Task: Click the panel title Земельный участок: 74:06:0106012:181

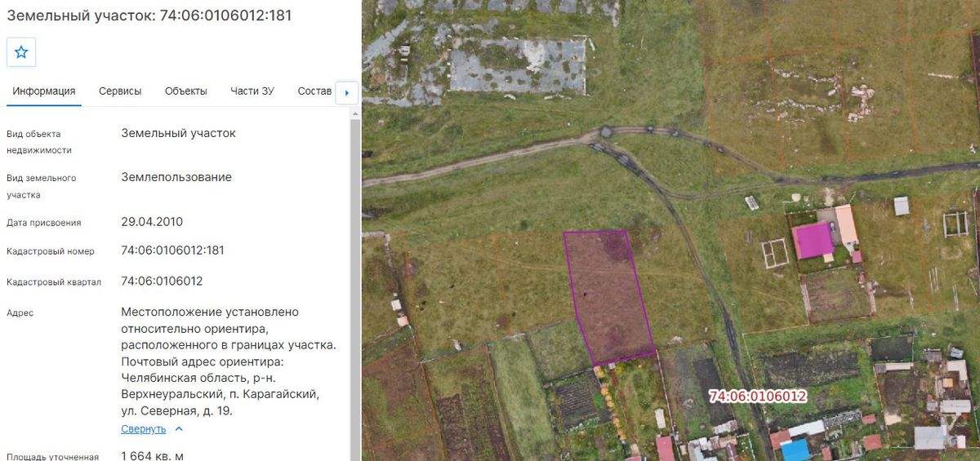Action: coord(149,15)
